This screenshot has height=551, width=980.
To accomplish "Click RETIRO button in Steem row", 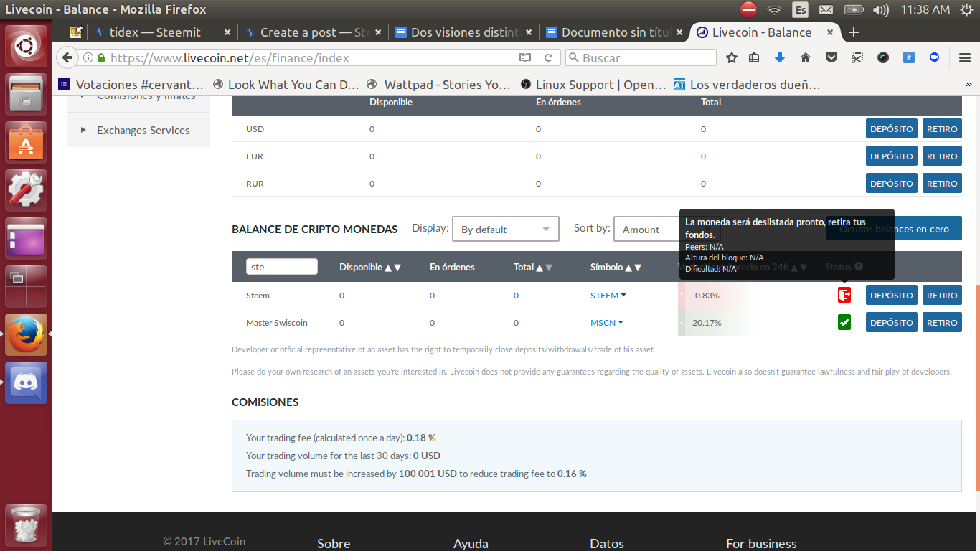I will point(942,295).
